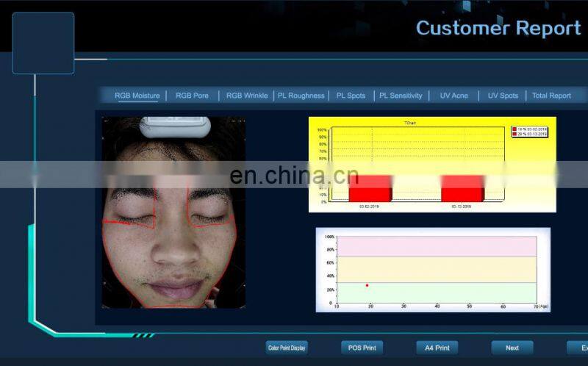Click the Customer Report title
Image resolution: width=588 pixels, height=366 pixels.
pos(498,28)
